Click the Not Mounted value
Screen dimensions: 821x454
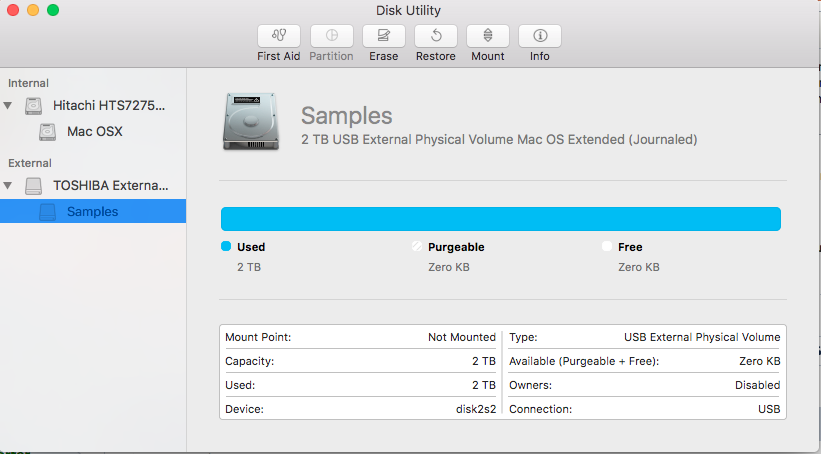[462, 337]
